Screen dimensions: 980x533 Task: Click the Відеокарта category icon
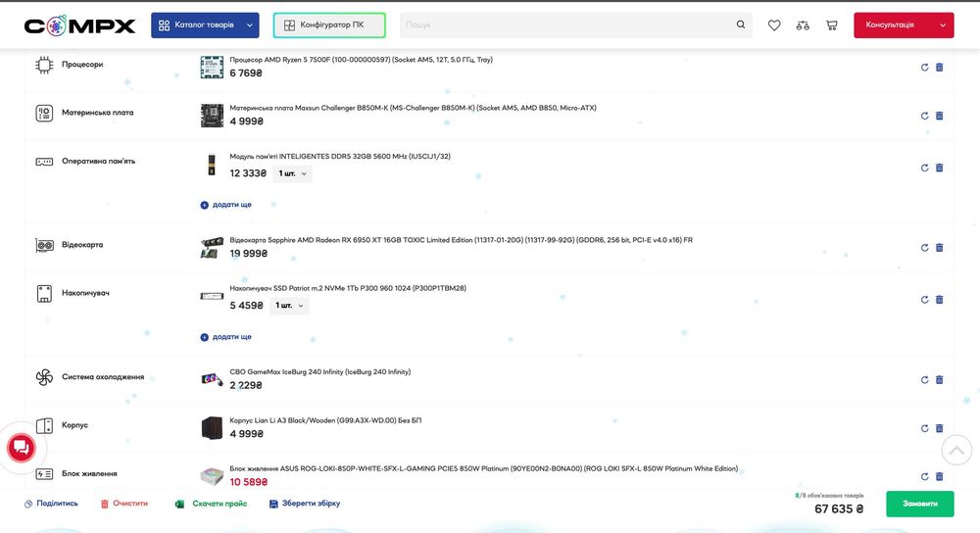(x=44, y=245)
